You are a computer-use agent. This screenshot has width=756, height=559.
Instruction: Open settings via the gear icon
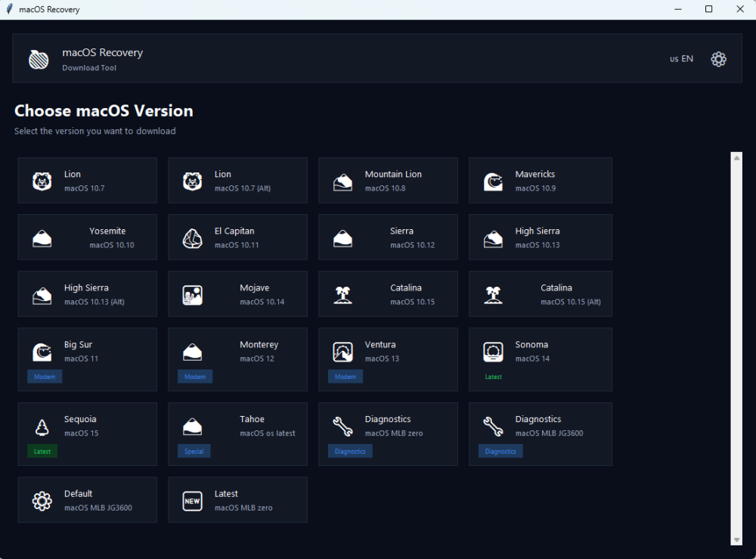[718, 59]
